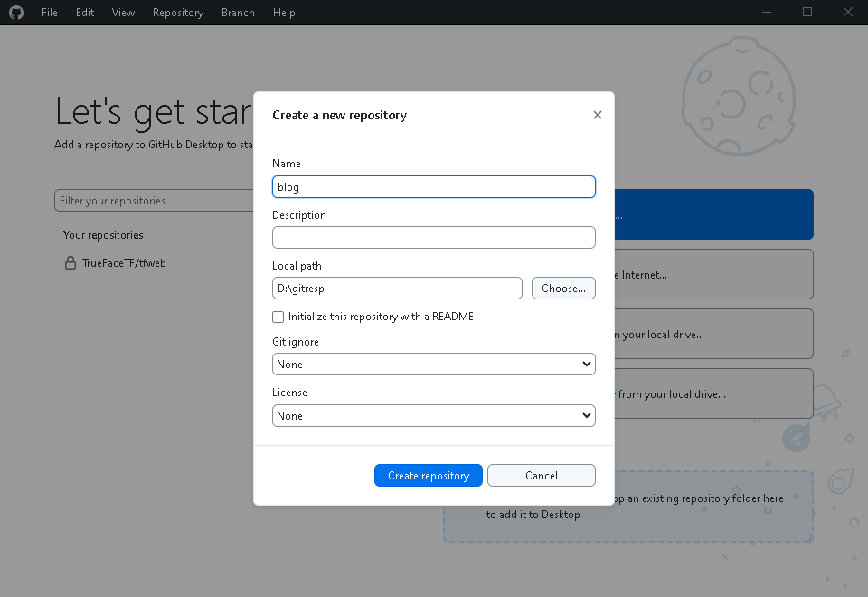The height and width of the screenshot is (597, 868).
Task: Open the Edit menu
Action: tap(85, 13)
